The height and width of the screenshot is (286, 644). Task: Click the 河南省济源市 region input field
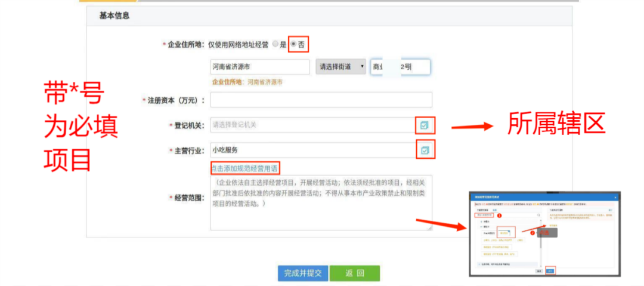[x=259, y=67]
